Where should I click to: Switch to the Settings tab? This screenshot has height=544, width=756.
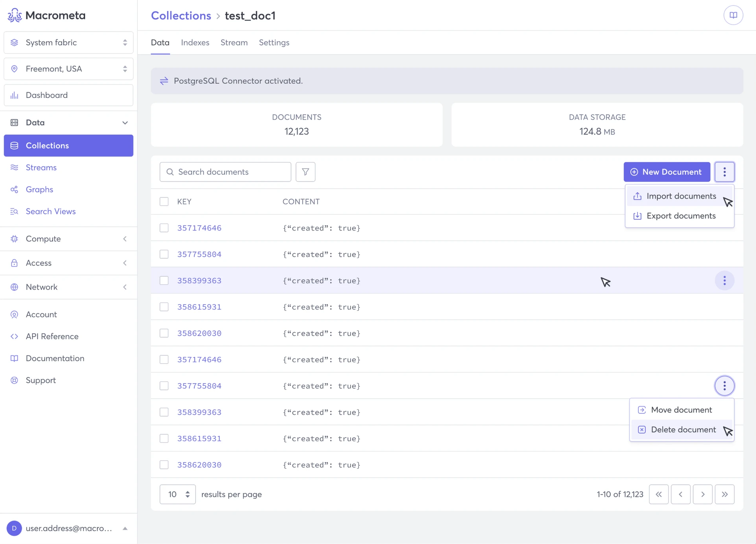(x=274, y=43)
